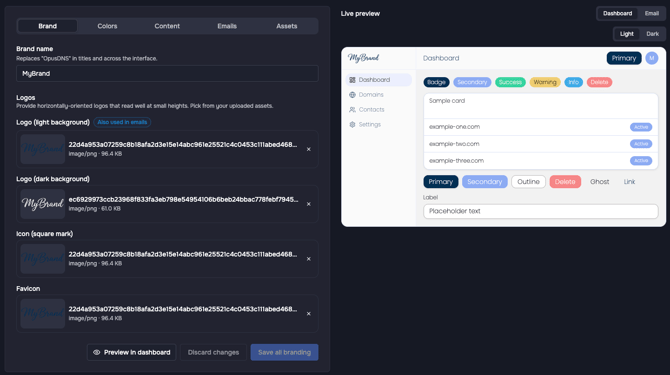Go to the Assets tab
Viewport: 670px width, 375px height.
tap(287, 26)
